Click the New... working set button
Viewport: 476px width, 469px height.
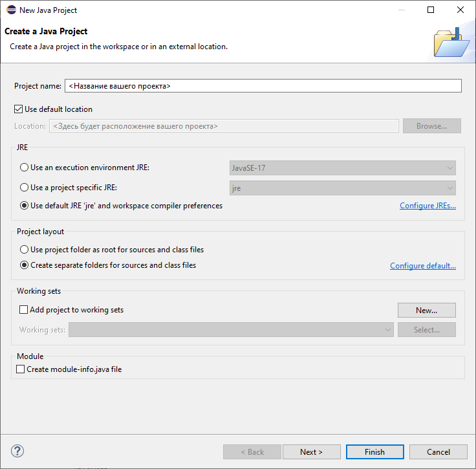[426, 311]
